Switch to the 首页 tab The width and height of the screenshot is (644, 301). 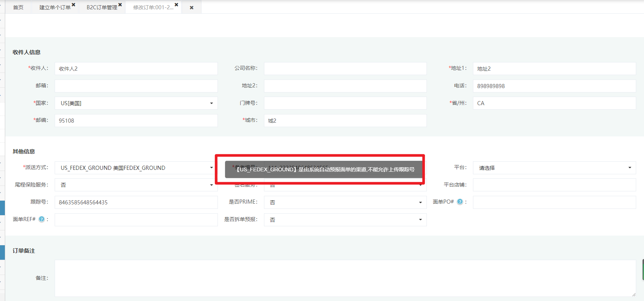pyautogui.click(x=18, y=7)
